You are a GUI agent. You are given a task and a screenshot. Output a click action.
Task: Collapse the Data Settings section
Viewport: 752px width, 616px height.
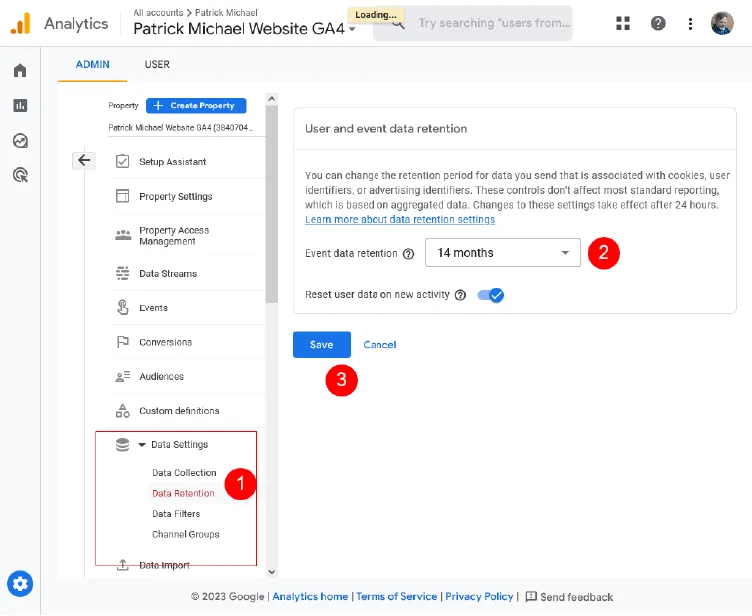[142, 445]
